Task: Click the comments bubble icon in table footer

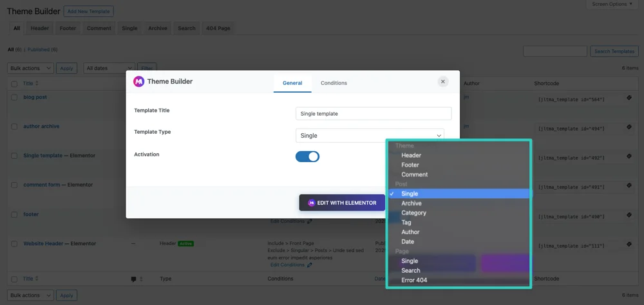Action: (133, 279)
